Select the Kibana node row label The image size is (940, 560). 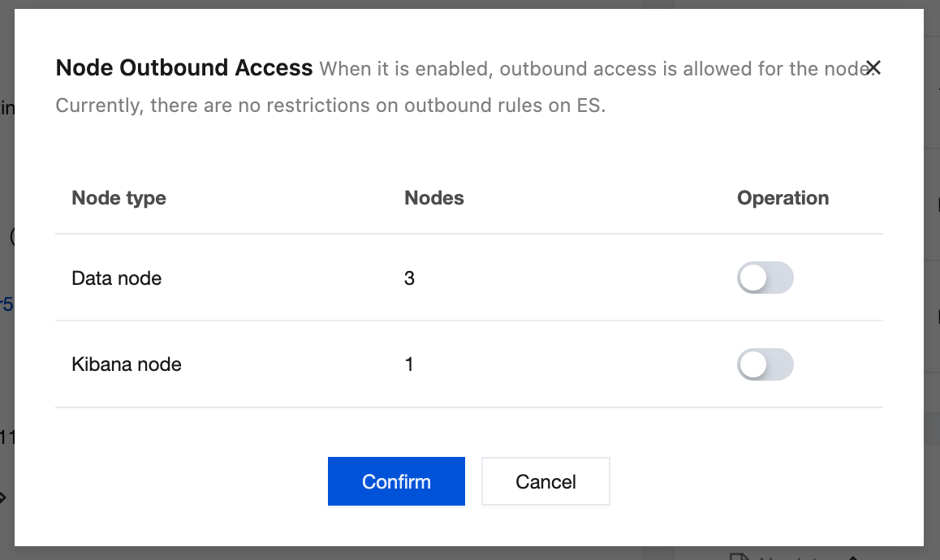(127, 365)
